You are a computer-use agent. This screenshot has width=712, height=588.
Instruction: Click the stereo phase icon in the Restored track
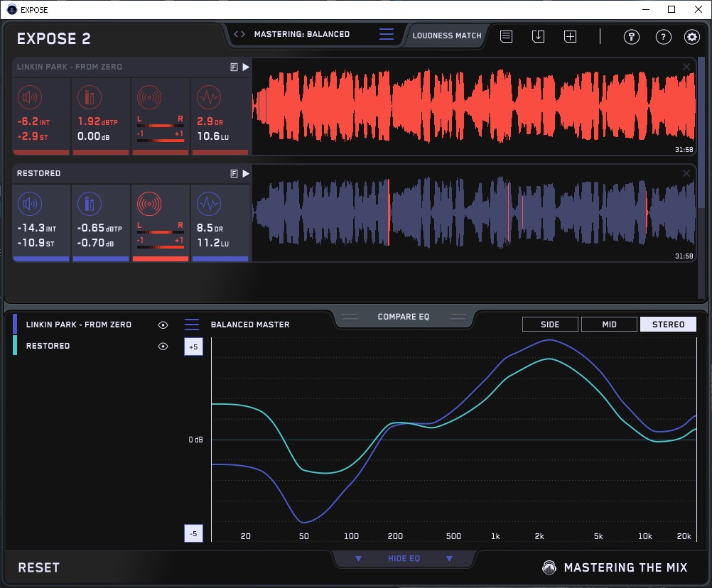tap(149, 204)
